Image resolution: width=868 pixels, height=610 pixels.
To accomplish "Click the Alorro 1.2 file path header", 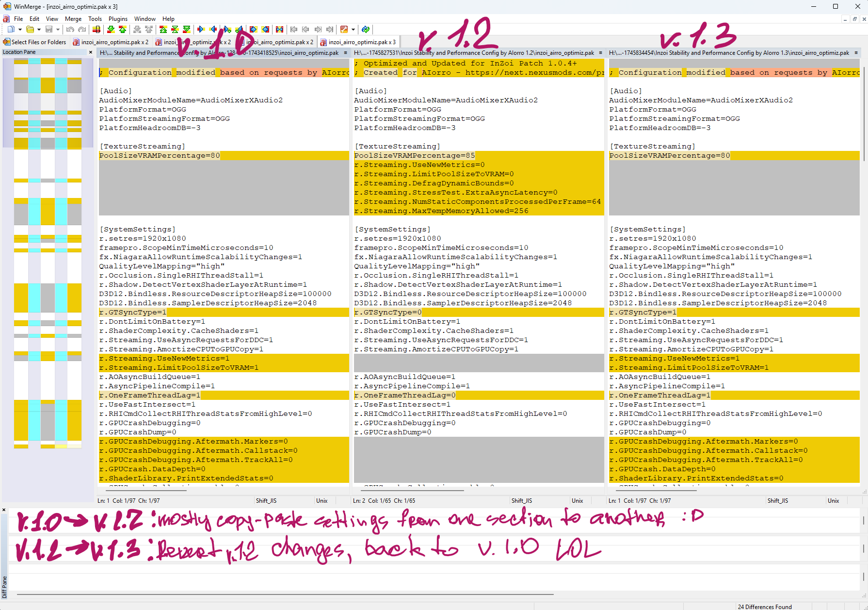I will click(x=474, y=53).
